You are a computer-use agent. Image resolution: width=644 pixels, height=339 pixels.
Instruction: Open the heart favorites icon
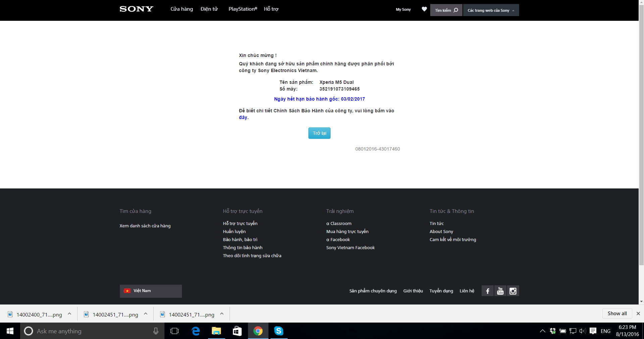(x=424, y=9)
